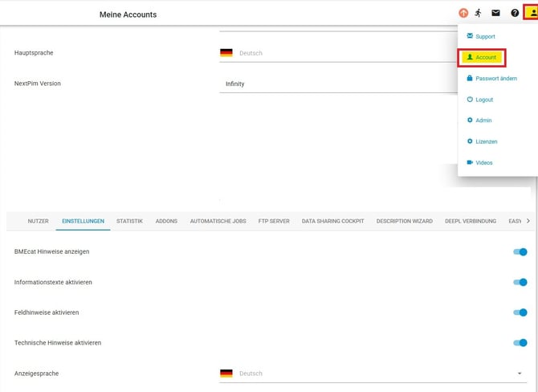The image size is (538, 392).
Task: Turn off Technische Hinweise aktivieren
Action: [520, 343]
